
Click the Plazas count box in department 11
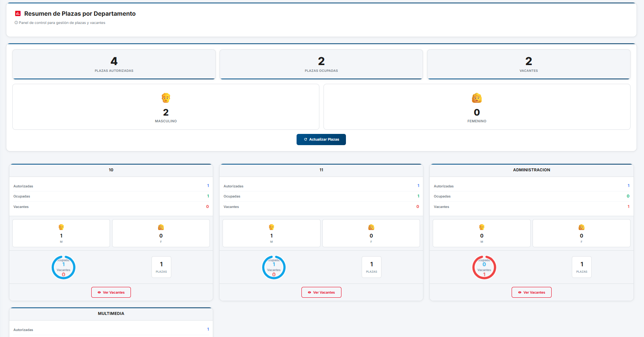(371, 267)
